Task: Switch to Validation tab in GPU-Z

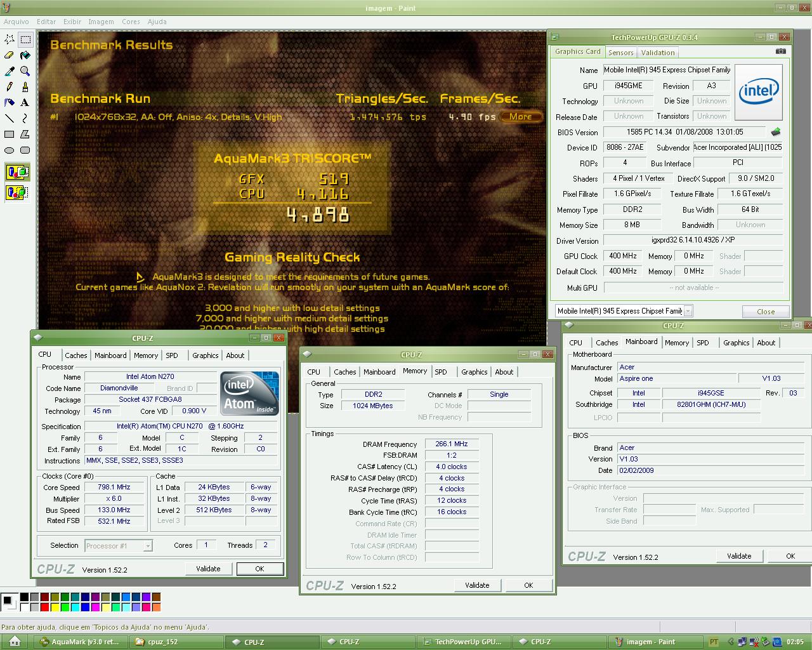Action: click(658, 53)
